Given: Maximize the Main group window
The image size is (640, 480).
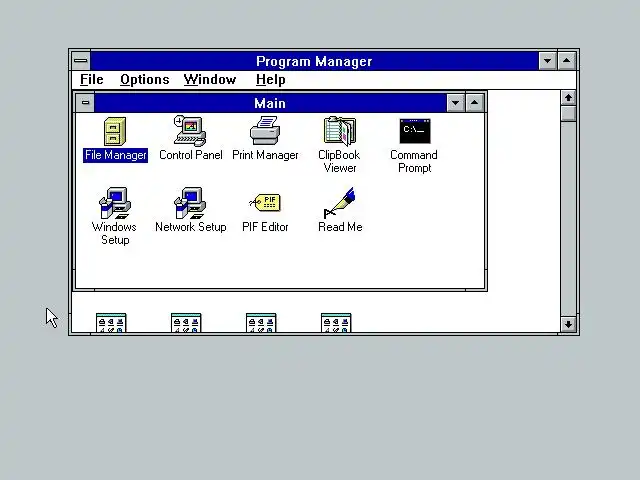Looking at the screenshot, I should pos(474,103).
